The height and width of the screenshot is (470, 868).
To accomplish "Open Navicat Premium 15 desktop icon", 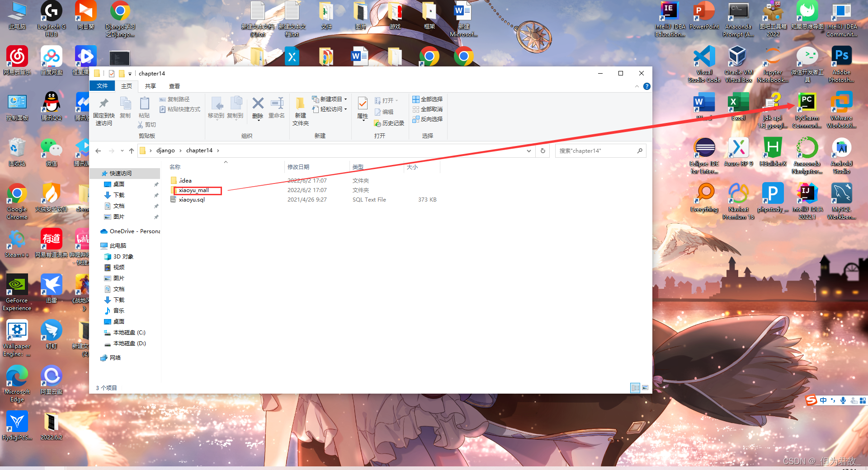I will 738,202.
